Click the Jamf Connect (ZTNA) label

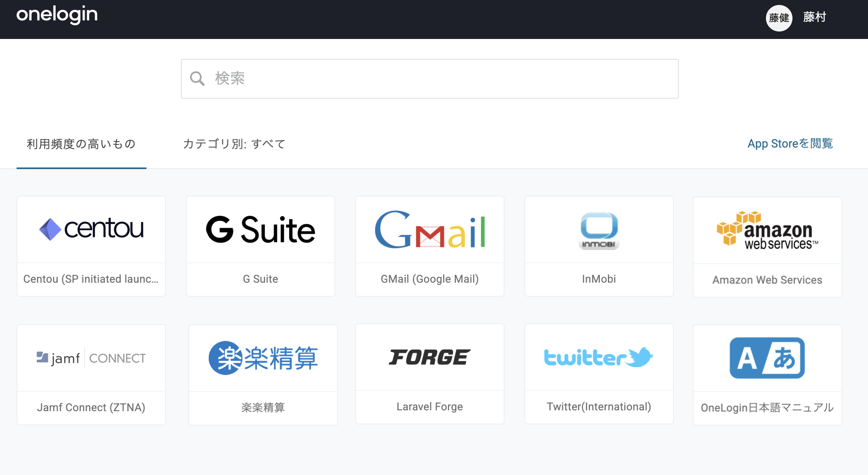pos(91,407)
